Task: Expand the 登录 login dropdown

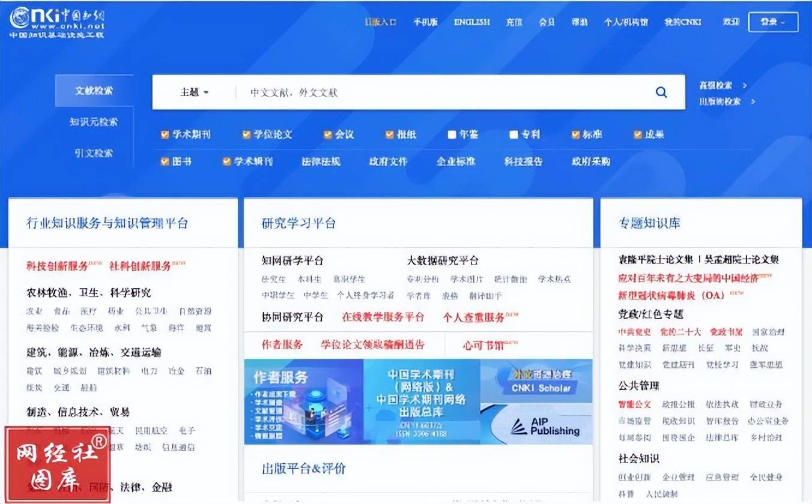Action: [x=773, y=22]
